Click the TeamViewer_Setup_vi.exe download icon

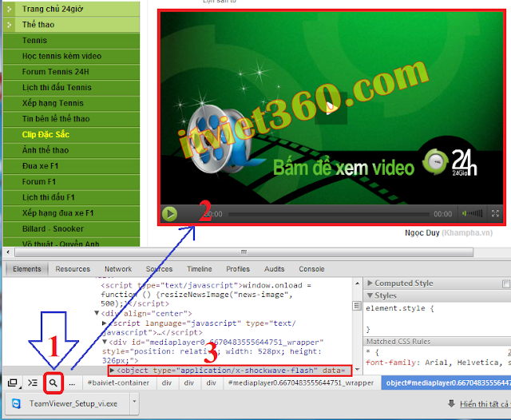tap(16, 403)
